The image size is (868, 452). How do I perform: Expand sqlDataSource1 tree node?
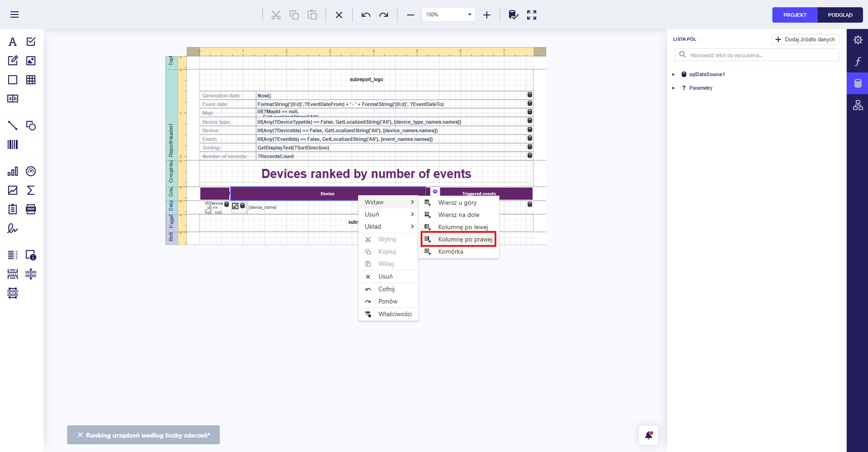(x=674, y=75)
